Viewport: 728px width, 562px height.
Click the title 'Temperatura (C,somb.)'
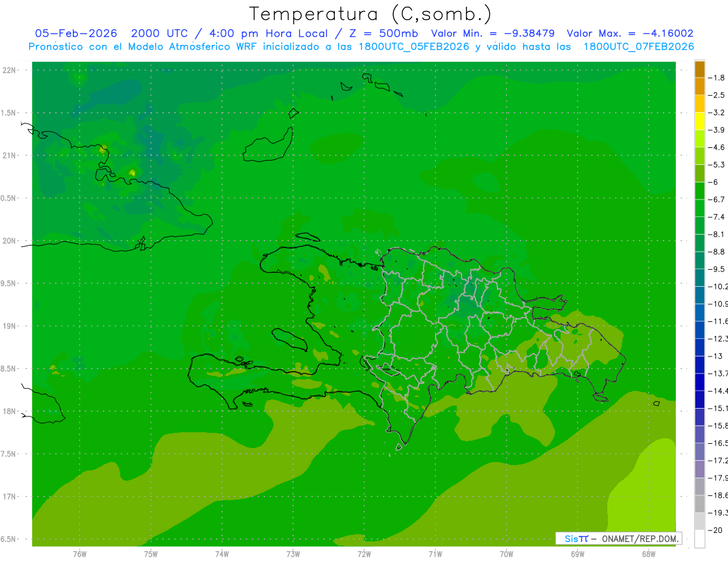coord(371,13)
